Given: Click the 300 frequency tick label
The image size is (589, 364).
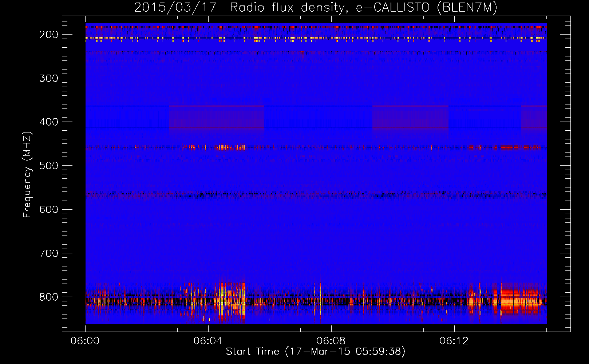Looking at the screenshot, I should point(49,78).
